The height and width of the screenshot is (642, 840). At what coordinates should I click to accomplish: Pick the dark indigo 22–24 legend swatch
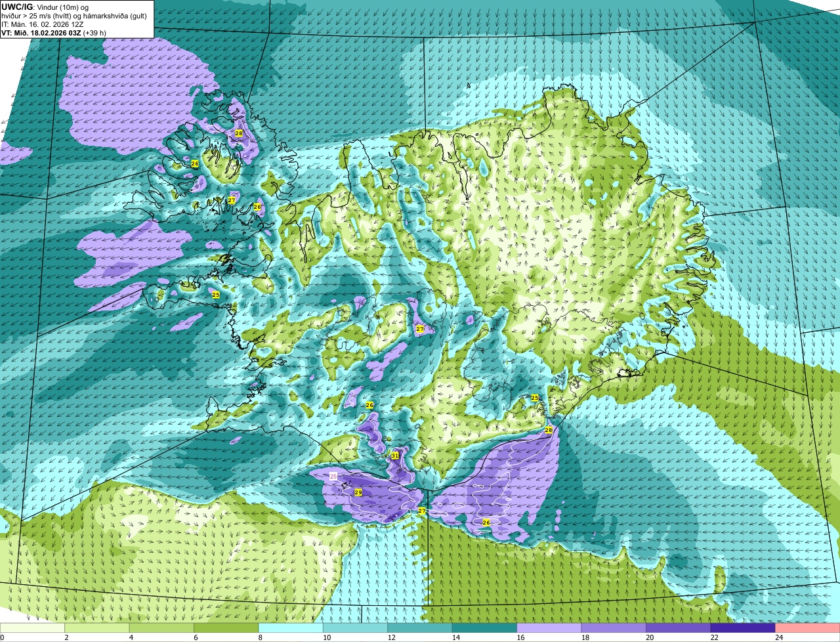(744, 628)
